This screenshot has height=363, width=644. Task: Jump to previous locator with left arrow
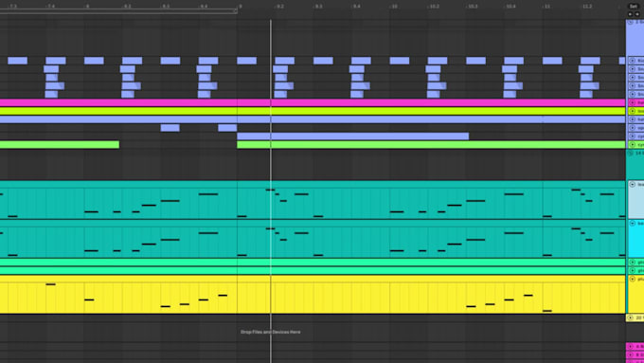pyautogui.click(x=630, y=14)
